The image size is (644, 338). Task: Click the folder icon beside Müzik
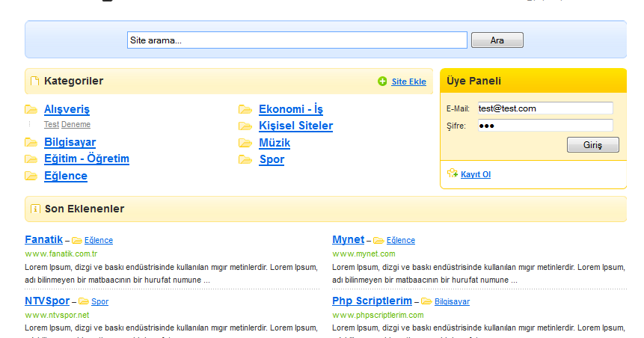[245, 143]
